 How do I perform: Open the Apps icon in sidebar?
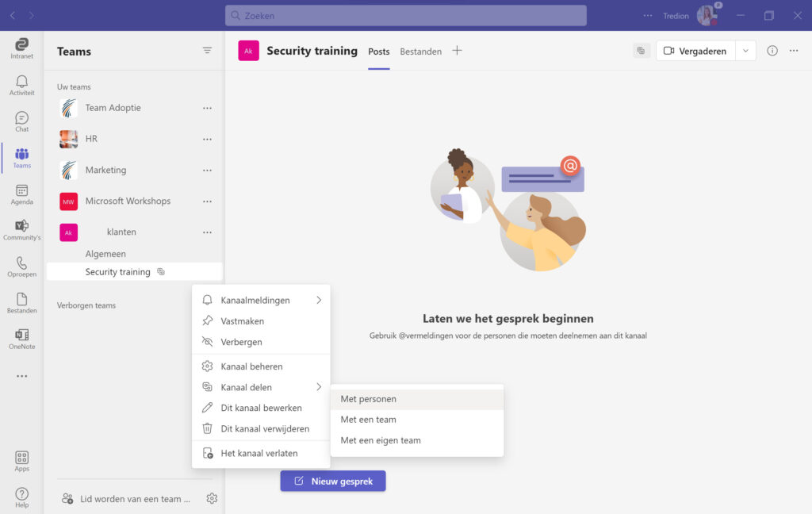tap(21, 461)
